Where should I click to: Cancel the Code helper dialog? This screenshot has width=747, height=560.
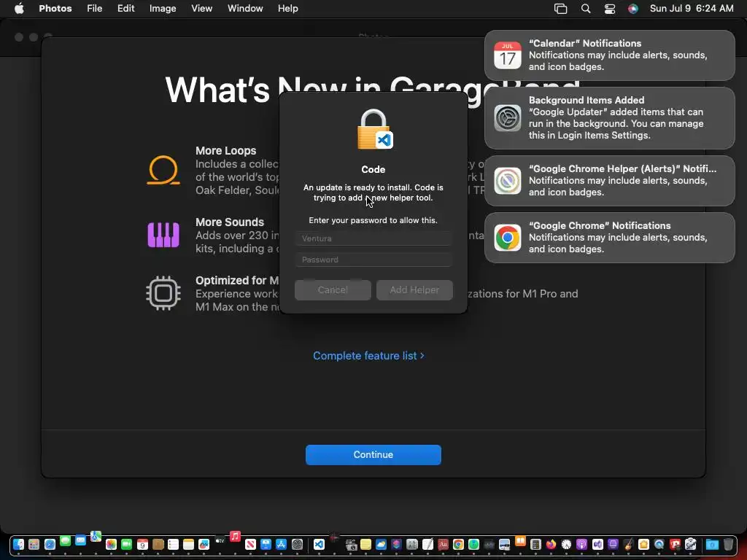click(333, 290)
